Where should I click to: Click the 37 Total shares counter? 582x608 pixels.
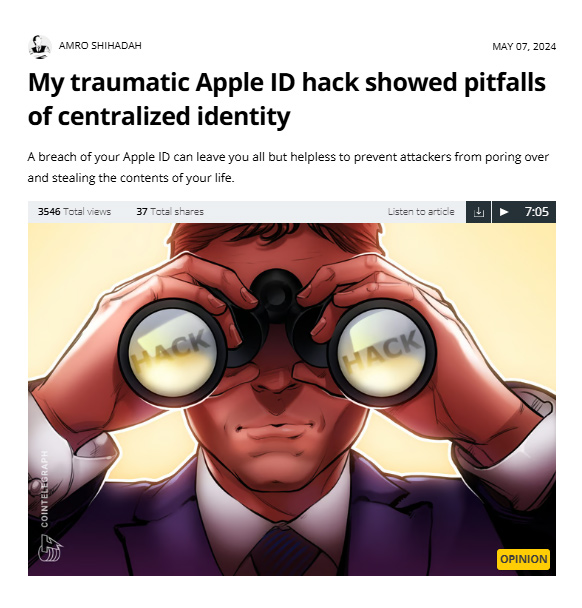click(170, 212)
